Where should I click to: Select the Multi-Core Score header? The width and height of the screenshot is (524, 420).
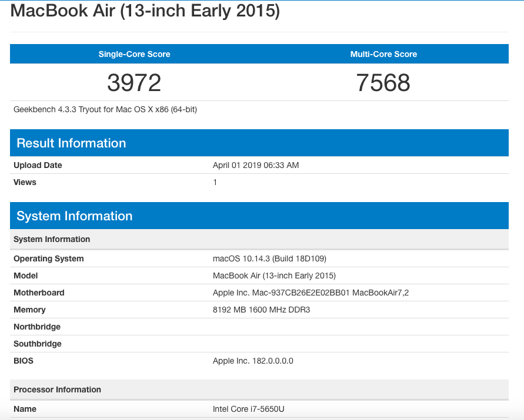coord(383,54)
